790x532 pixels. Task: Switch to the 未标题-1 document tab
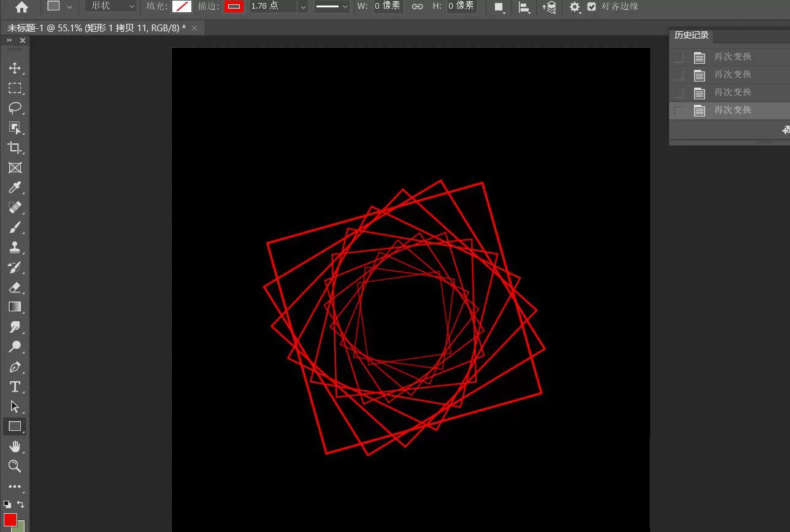pos(96,28)
